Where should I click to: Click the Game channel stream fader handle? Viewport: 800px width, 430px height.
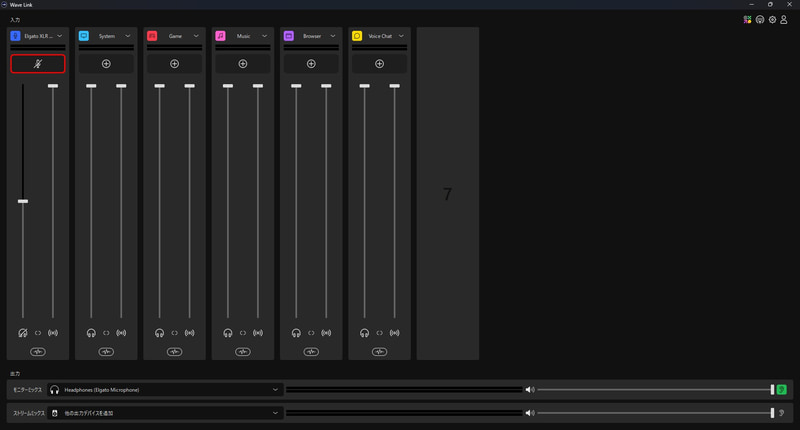click(189, 86)
